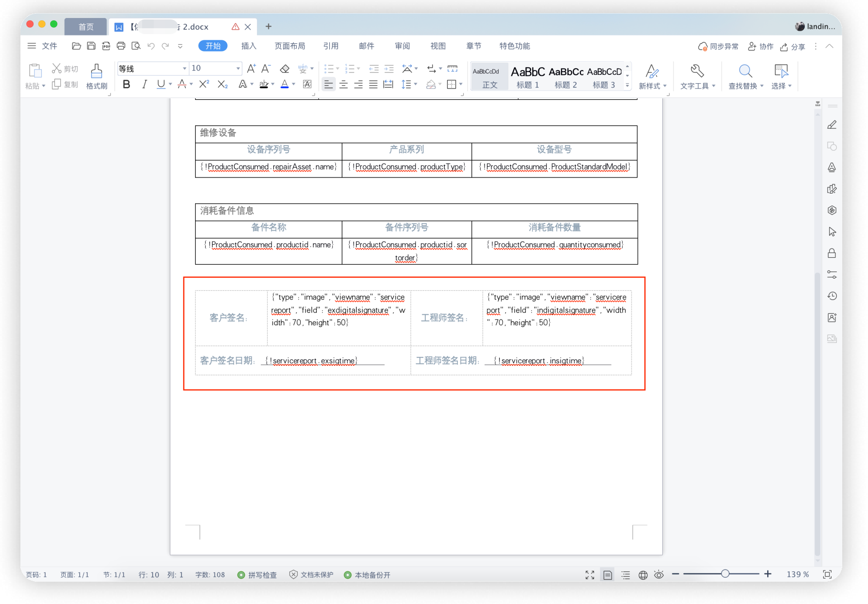Click the Export to PDF icon

pyautogui.click(x=106, y=46)
